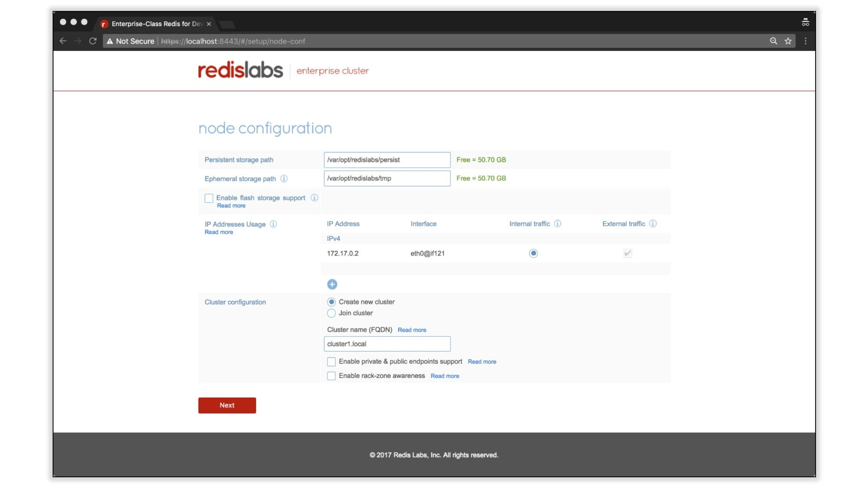Click info icon beside Enable flash storage support

pyautogui.click(x=314, y=198)
